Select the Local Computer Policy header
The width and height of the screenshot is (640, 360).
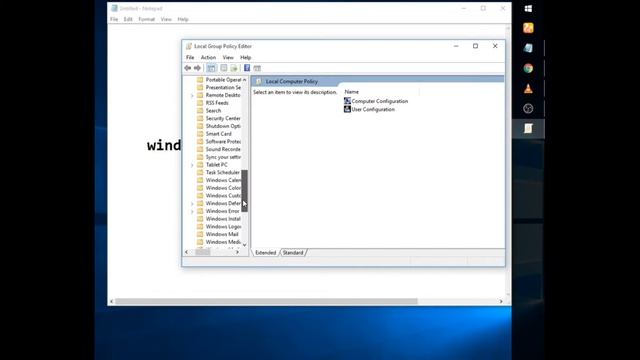pos(292,81)
